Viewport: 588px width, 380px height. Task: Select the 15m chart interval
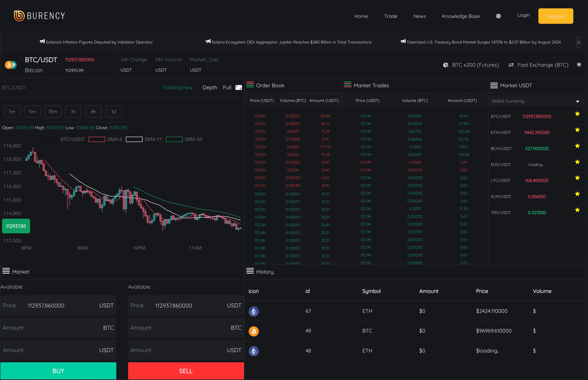[52, 111]
